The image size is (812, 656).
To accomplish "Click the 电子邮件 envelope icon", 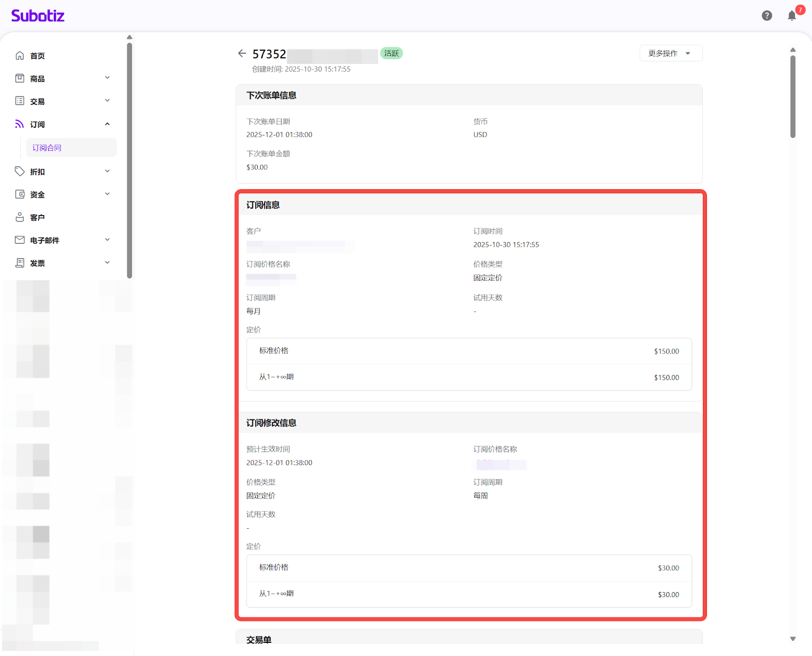I will tap(20, 240).
